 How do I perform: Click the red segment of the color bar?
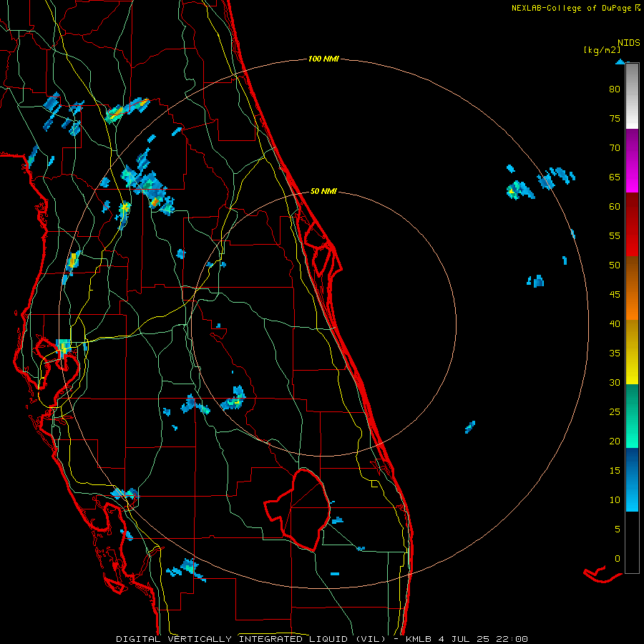(x=632, y=224)
